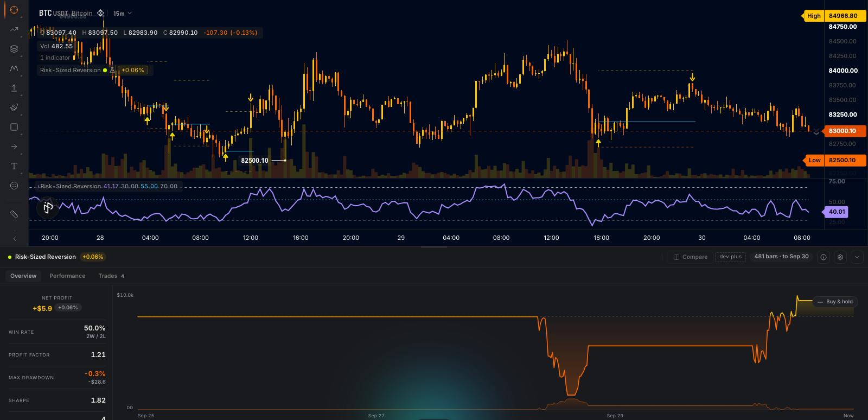Click the scroll-to-latest chevrons on price axis

click(x=816, y=132)
